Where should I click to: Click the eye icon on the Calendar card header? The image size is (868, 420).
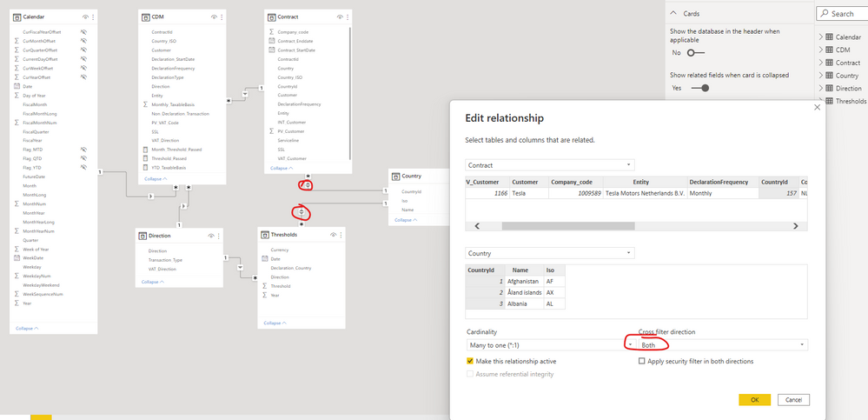[85, 17]
